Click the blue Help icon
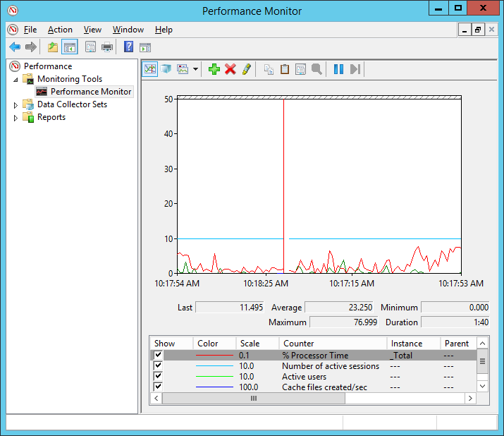 pyautogui.click(x=128, y=47)
